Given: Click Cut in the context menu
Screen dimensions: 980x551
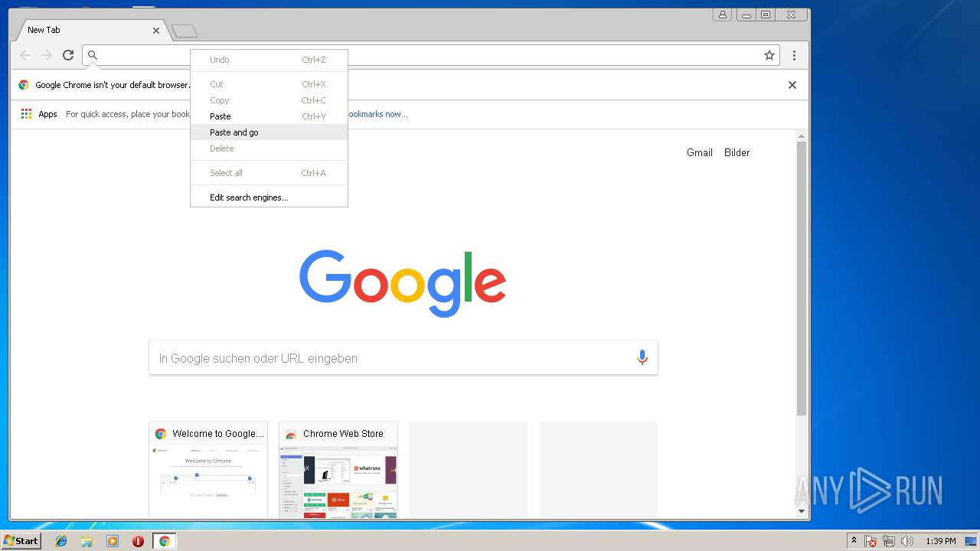Looking at the screenshot, I should pyautogui.click(x=269, y=84).
